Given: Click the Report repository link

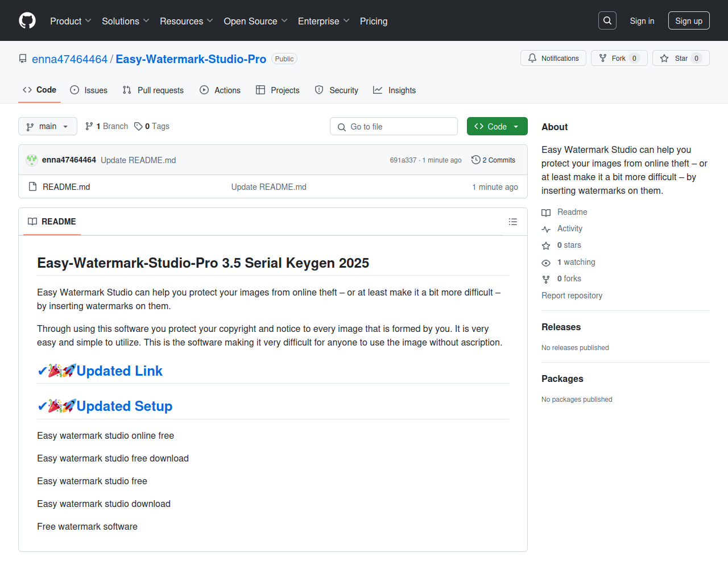Looking at the screenshot, I should (x=572, y=296).
